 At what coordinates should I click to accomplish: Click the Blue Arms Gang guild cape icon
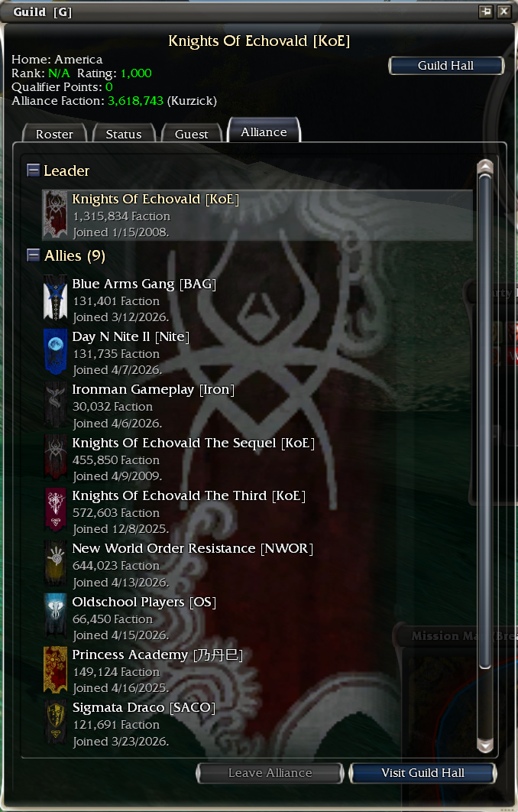[x=55, y=299]
